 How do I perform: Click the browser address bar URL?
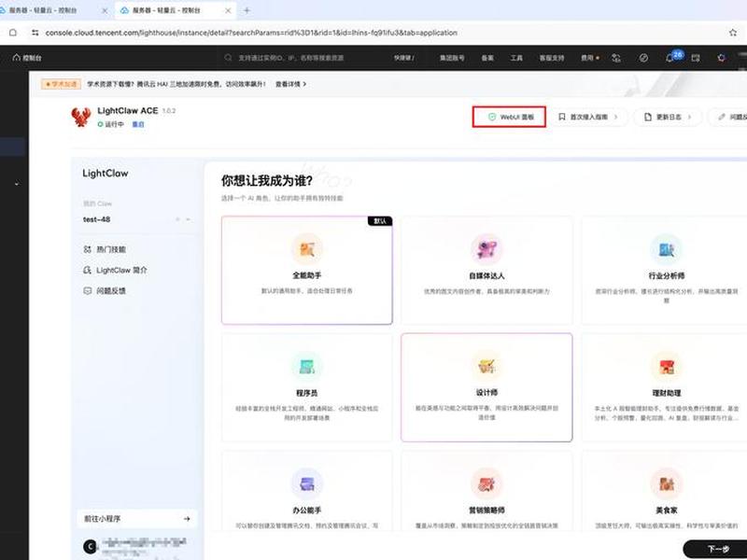tap(251, 33)
